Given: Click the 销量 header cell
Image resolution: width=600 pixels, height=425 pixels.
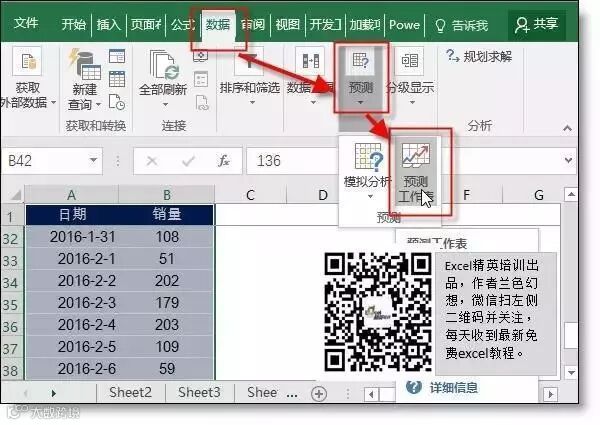Looking at the screenshot, I should 166,214.
